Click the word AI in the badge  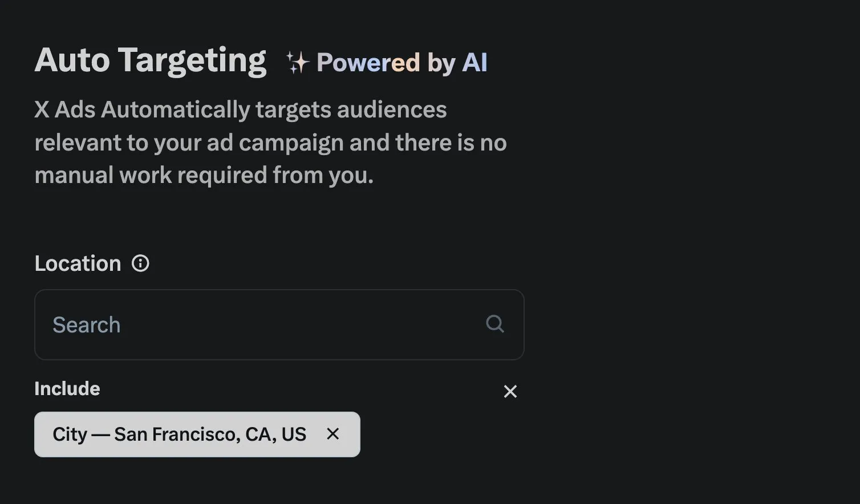(x=475, y=62)
